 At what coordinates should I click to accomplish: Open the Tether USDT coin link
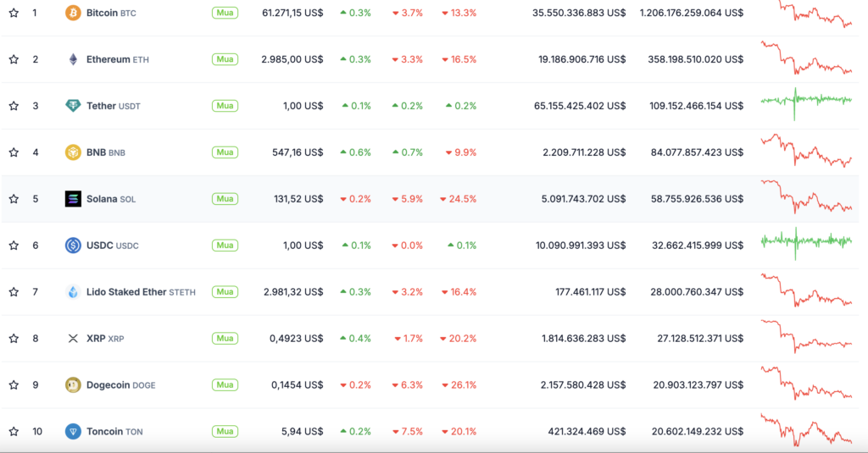[x=114, y=106]
